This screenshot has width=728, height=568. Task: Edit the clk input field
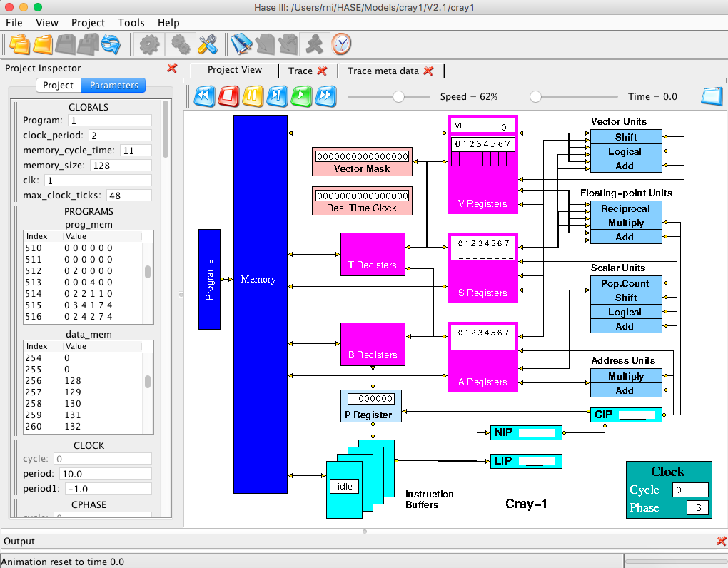pyautogui.click(x=98, y=180)
